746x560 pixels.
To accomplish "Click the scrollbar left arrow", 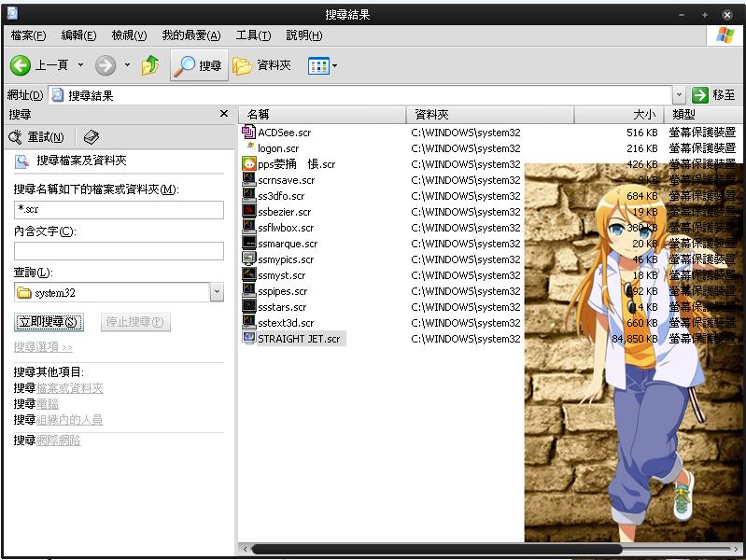I will [x=245, y=550].
